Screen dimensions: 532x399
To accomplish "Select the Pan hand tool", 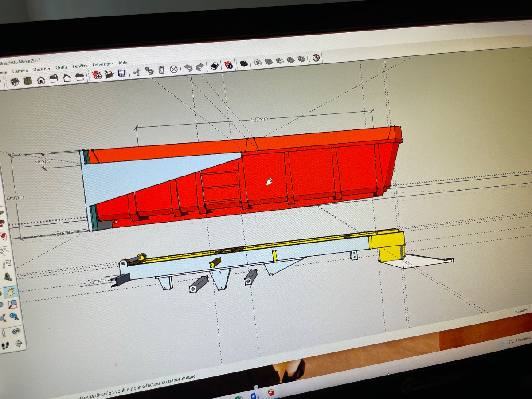I will [10, 293].
